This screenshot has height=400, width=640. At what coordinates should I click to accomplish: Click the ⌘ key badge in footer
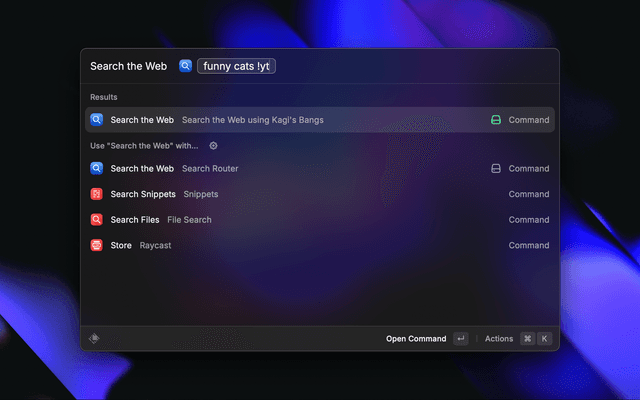coord(527,339)
